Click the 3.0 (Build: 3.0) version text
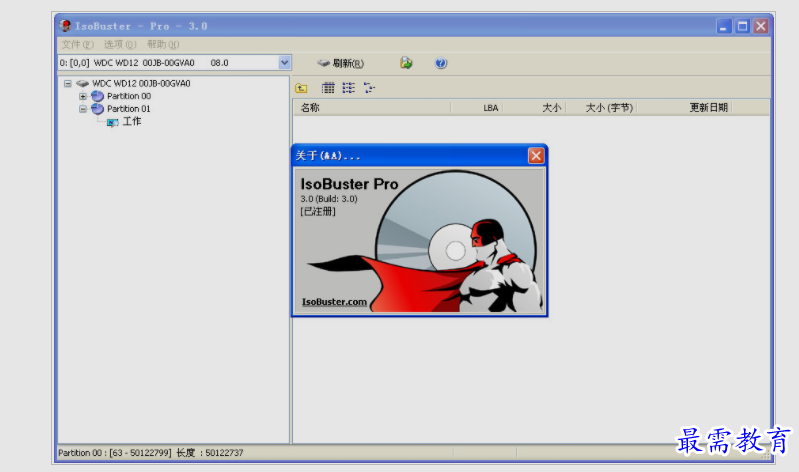 pos(329,199)
